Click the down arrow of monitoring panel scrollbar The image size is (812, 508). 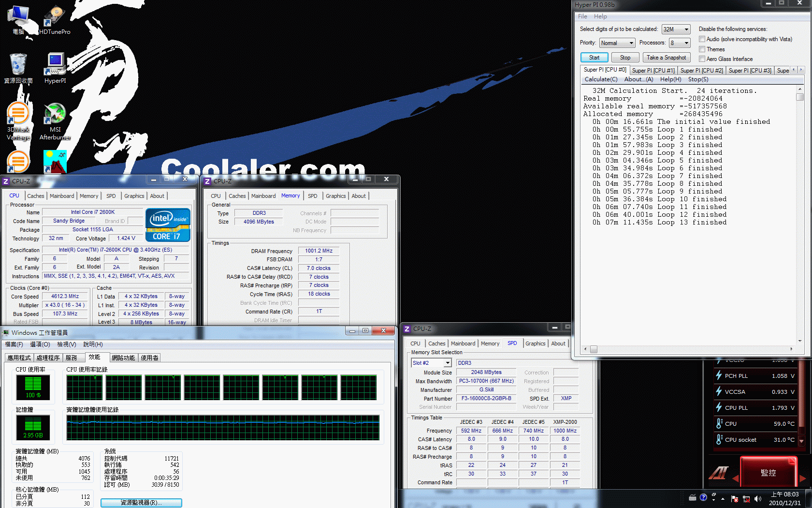[801, 441]
